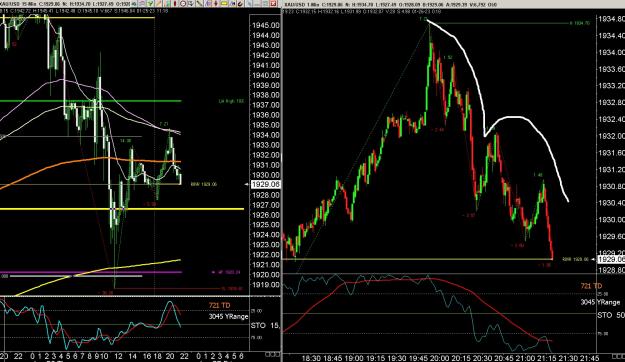Click the blue indicator toolbar icon

pyautogui.click(x=233, y=4)
